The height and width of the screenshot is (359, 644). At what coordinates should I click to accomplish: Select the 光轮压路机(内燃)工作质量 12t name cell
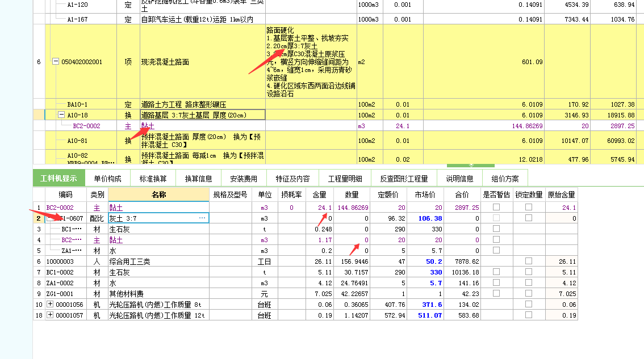point(158,315)
